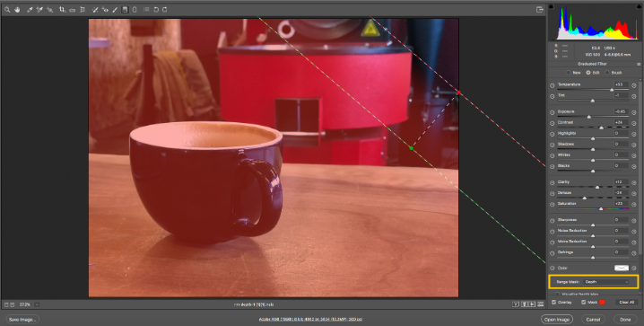Click the Cancel button
This screenshot has height=326, width=644.
pos(593,320)
